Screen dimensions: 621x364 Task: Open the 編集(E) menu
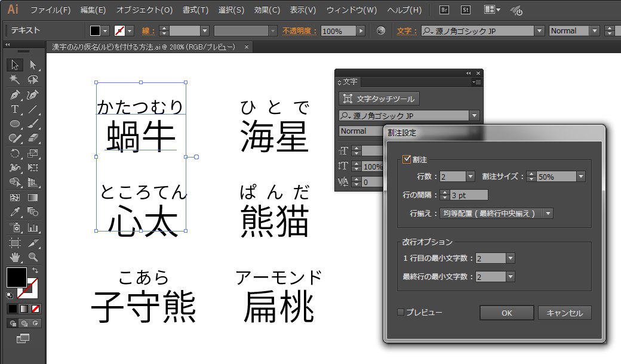[x=93, y=10]
